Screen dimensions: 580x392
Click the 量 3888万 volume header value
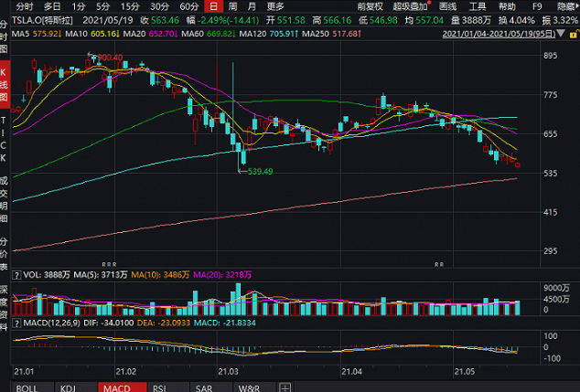pos(470,20)
